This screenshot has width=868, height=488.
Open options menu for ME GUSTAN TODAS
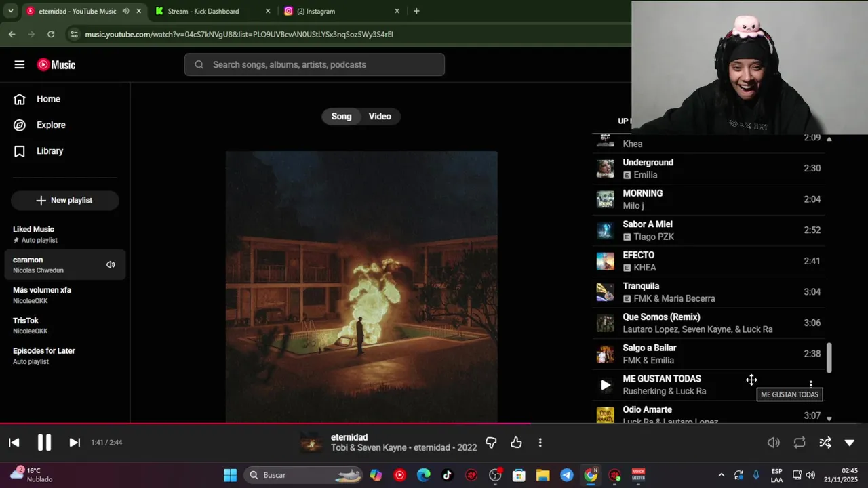tap(810, 384)
